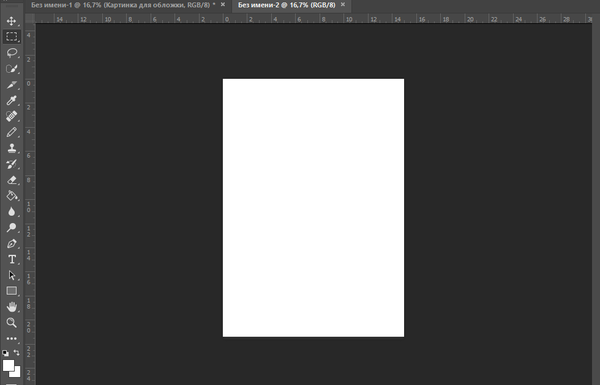This screenshot has height=385, width=600.
Task: Select the Spot Healing Brush tool
Action: pyautogui.click(x=11, y=116)
